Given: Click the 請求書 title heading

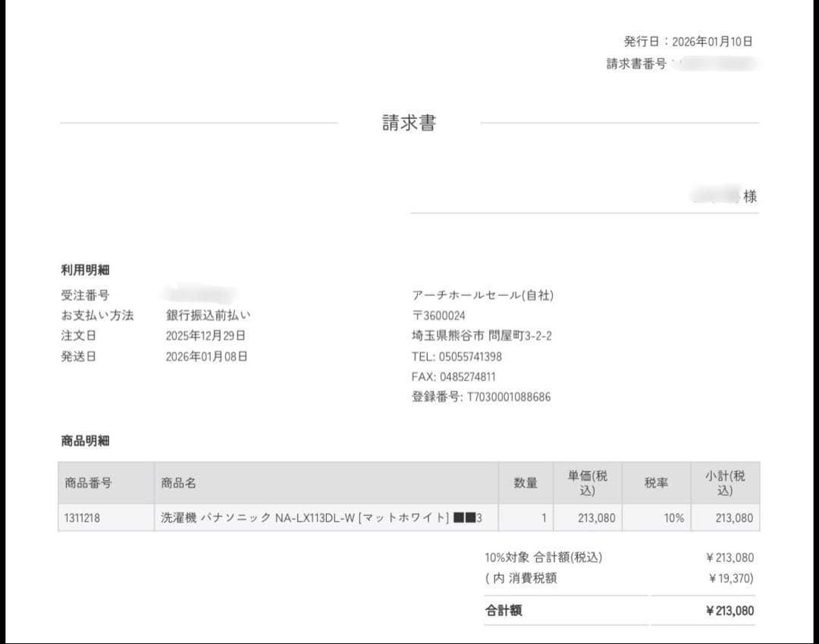Looking at the screenshot, I should pos(409,123).
